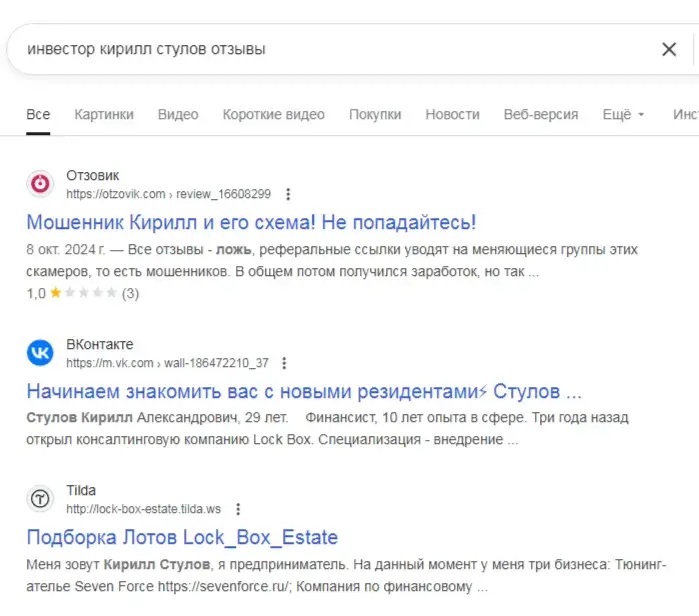Screen dimensions: 699x616
Task: Open link Подборка Лотов Lock_Box_Estate
Action: (x=182, y=537)
